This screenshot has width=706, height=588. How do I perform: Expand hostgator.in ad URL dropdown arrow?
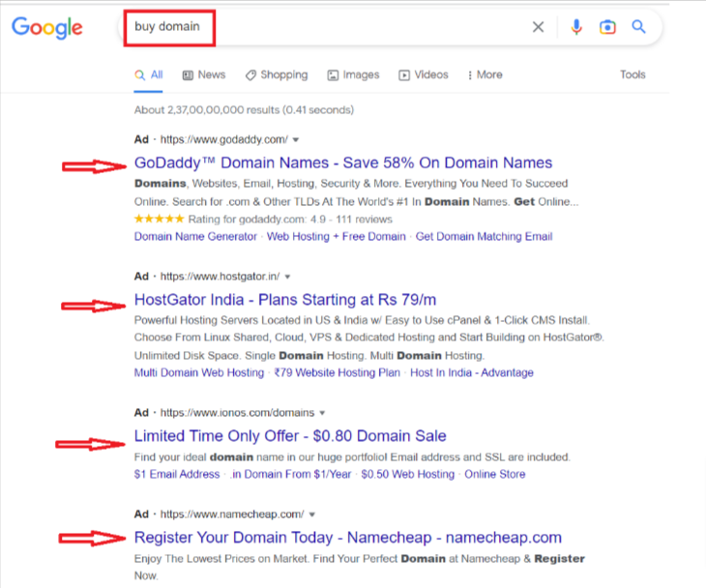[x=287, y=277]
